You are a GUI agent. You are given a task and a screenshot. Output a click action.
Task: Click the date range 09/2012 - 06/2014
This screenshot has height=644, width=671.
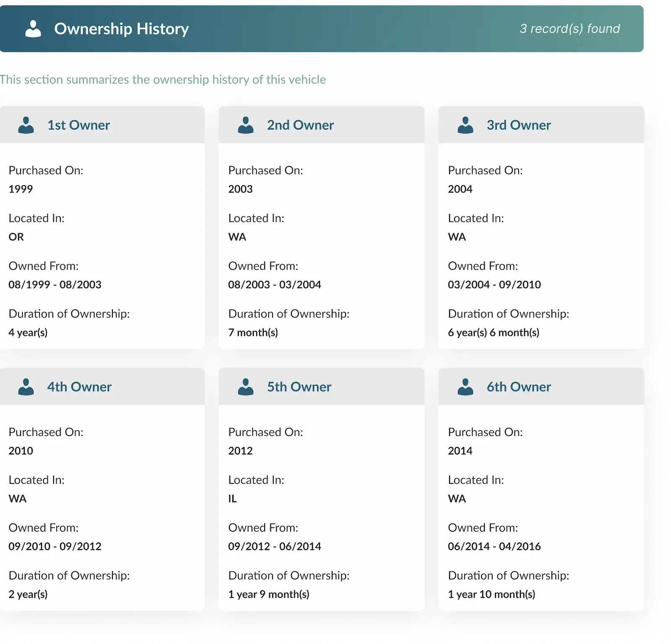tap(275, 546)
